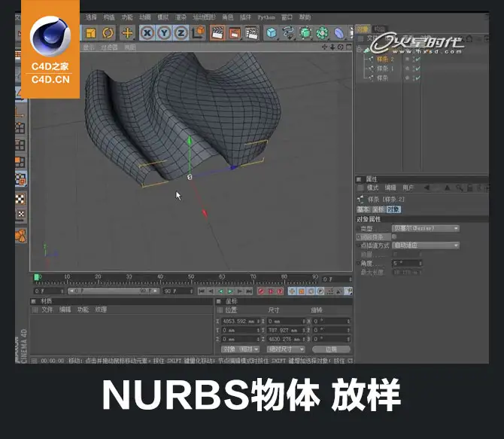Go to start of animation

click(x=202, y=291)
